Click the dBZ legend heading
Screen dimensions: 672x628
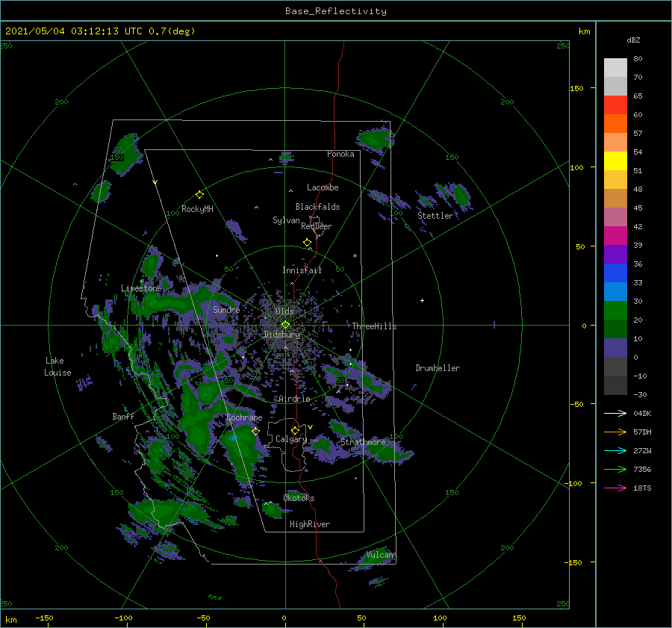[633, 40]
